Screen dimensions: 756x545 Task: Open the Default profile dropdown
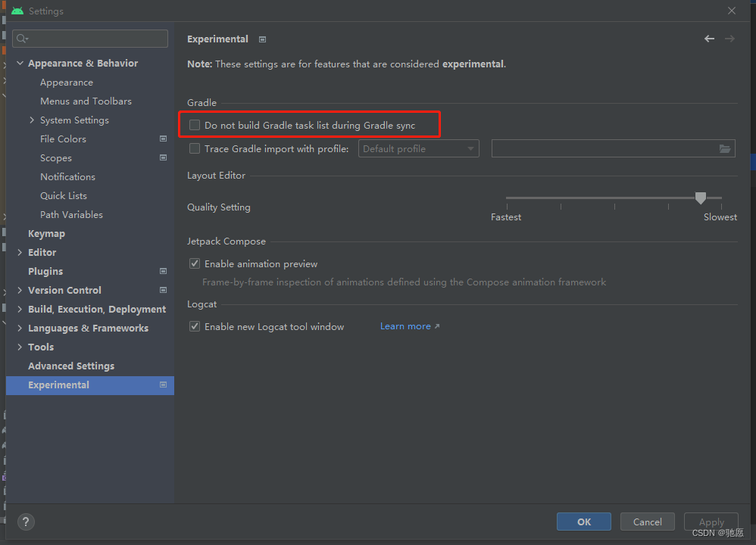click(418, 148)
